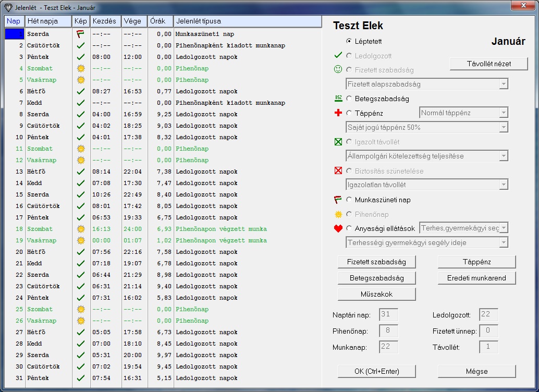Screen dimensions: 539x392
Task: Click the flag icon in the day 1 row
Action: click(x=80, y=34)
